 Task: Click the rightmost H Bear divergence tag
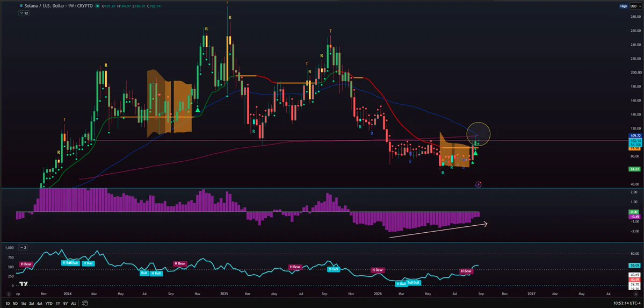pos(466,271)
